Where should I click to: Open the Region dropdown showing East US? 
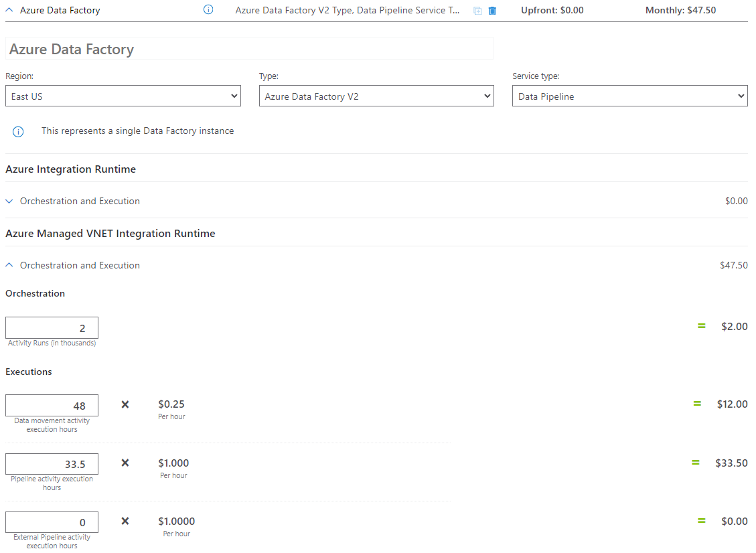click(123, 96)
